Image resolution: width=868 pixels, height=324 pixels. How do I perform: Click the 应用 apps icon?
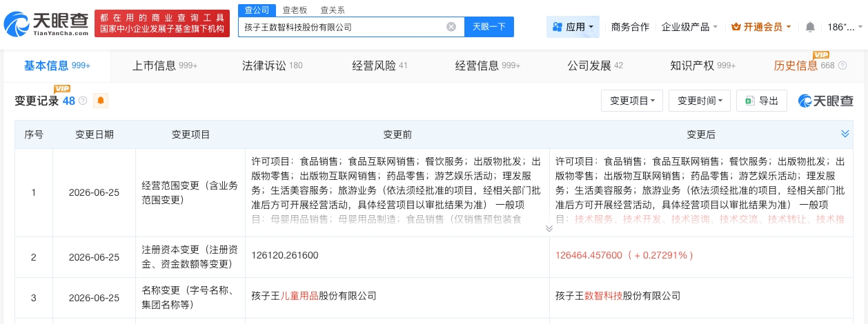click(558, 27)
